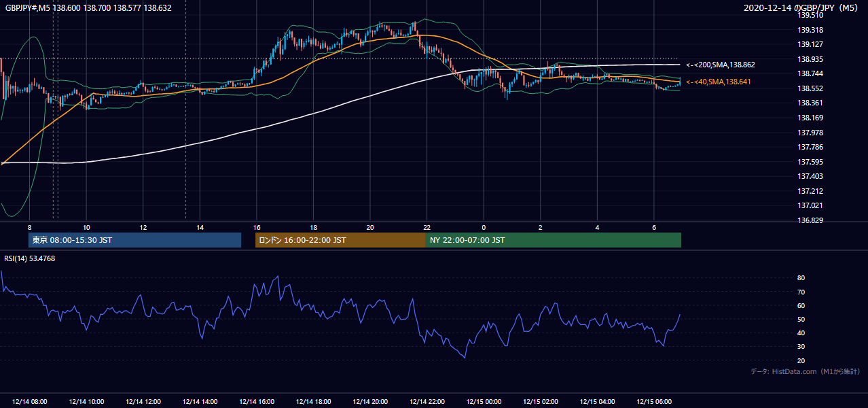Click RSI scale value 60
The width and height of the screenshot is (868, 408).
tap(801, 305)
